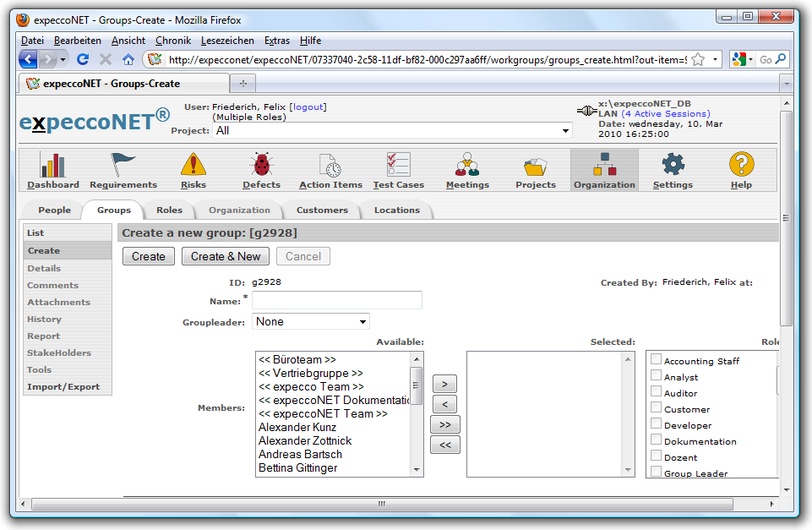Image resolution: width=812 pixels, height=530 pixels.
Task: Check the Customer role
Action: coord(657,407)
